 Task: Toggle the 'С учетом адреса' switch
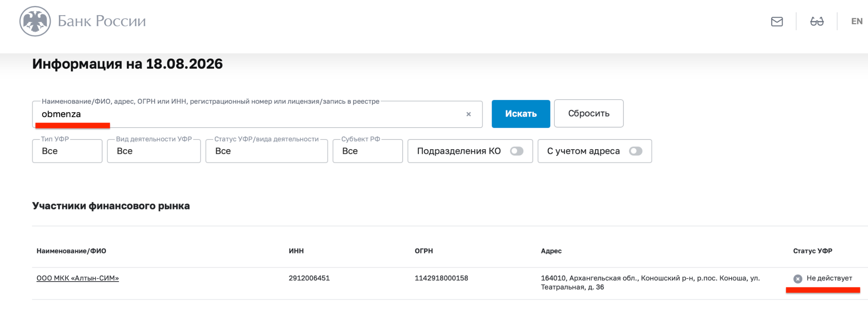635,151
